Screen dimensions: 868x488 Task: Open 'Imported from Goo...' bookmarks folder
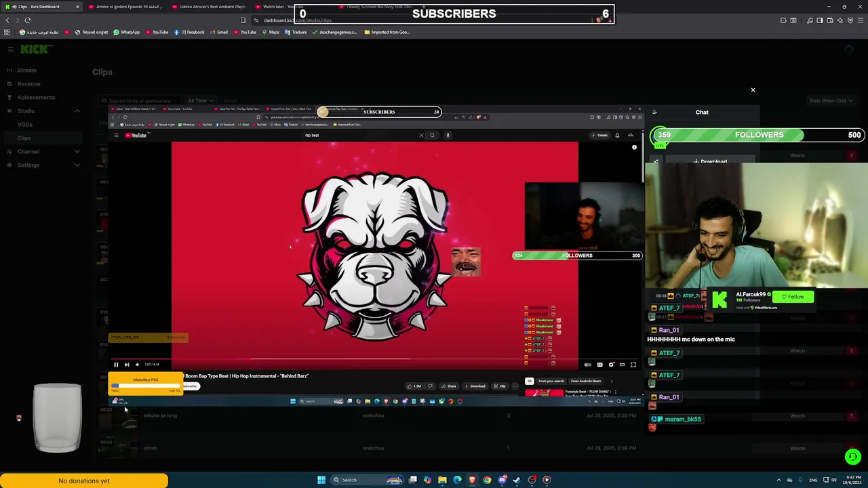(x=387, y=33)
